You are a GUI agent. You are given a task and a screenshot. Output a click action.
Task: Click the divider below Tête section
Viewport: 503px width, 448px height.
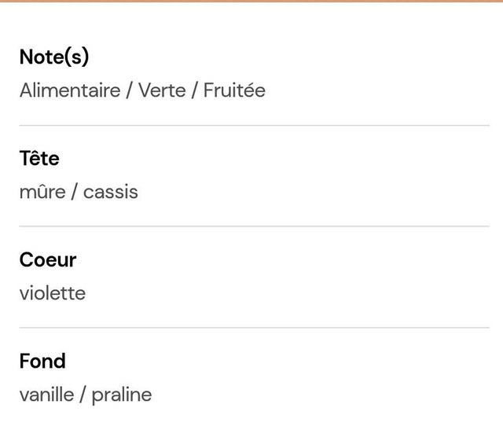click(254, 226)
